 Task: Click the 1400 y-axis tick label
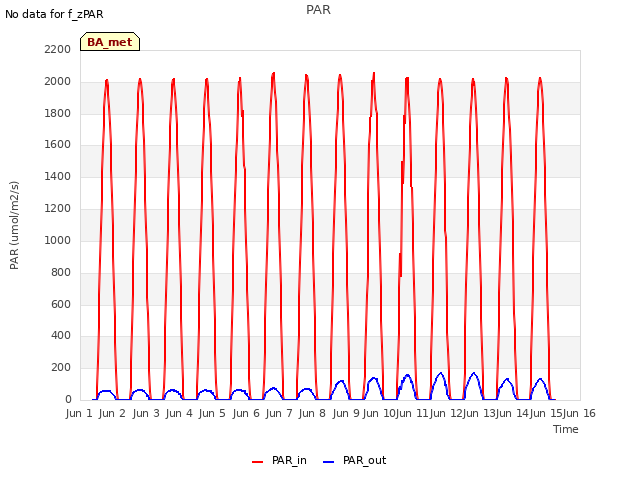click(58, 176)
